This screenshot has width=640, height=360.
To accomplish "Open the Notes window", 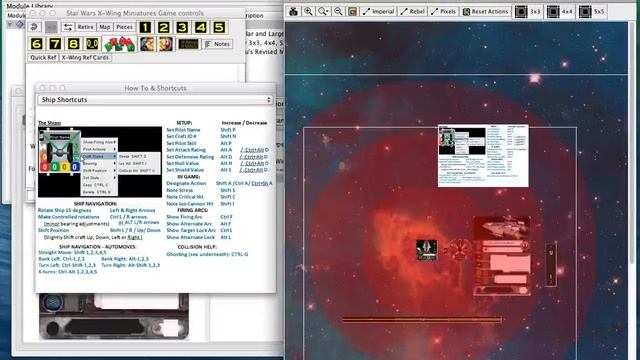I will 218,44.
